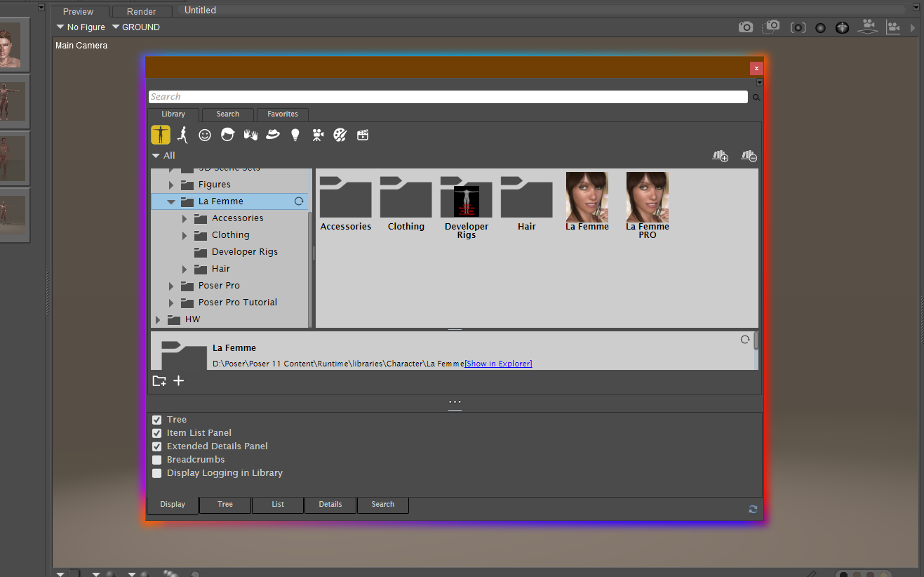Select the Hair category icon

(x=227, y=135)
